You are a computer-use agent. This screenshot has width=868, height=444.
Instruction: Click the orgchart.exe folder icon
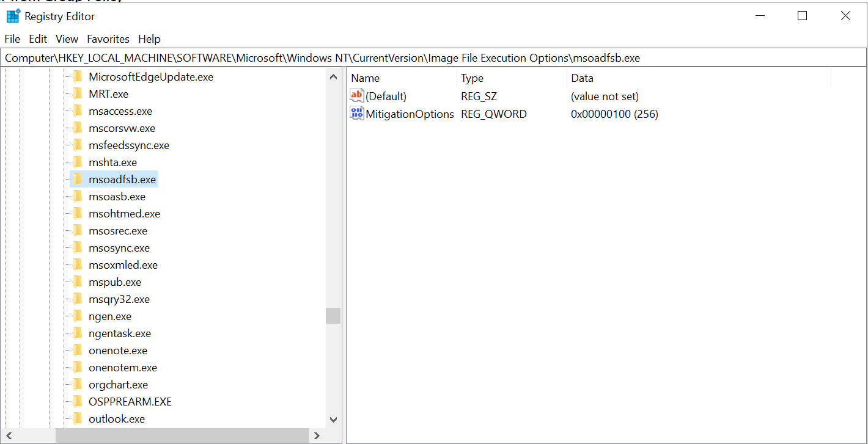78,385
